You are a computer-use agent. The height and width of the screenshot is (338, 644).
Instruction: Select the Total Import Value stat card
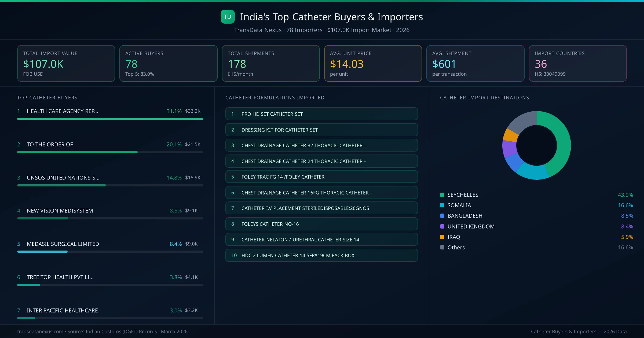click(x=66, y=63)
